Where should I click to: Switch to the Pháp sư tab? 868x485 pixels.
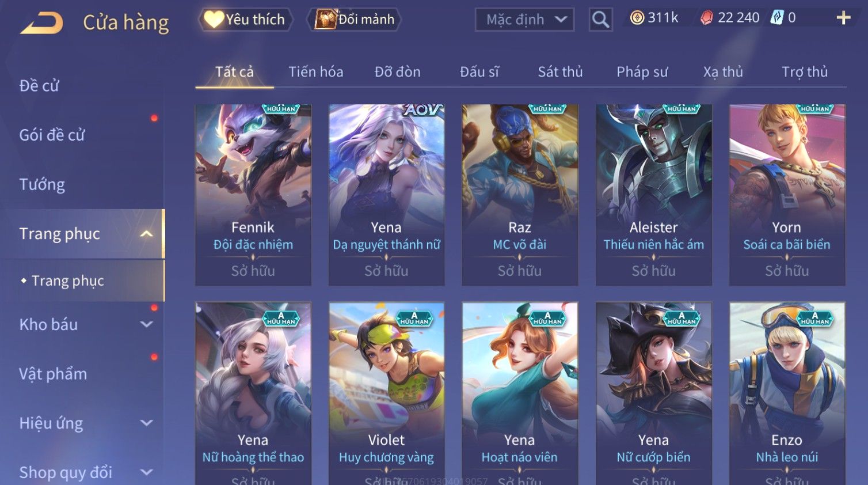pyautogui.click(x=642, y=72)
